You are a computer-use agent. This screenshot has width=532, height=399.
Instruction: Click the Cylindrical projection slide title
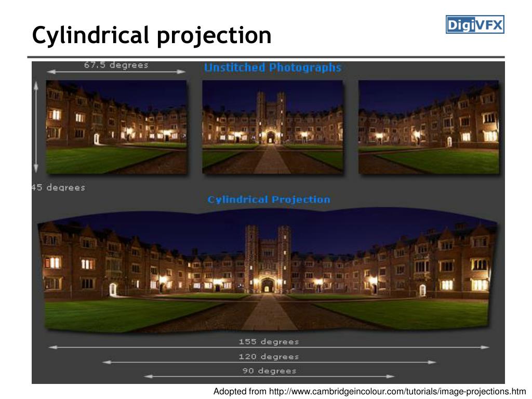152,36
